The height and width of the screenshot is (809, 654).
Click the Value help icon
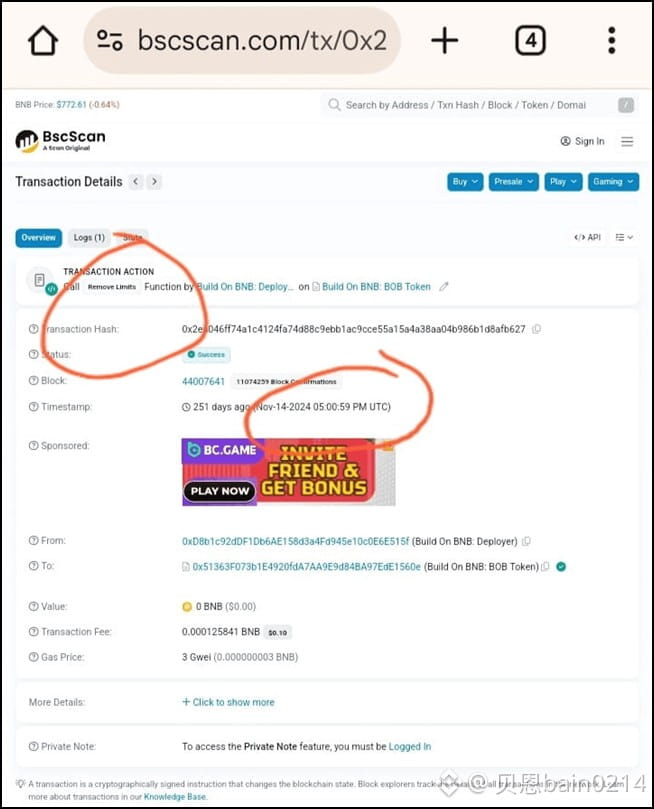click(x=34, y=606)
